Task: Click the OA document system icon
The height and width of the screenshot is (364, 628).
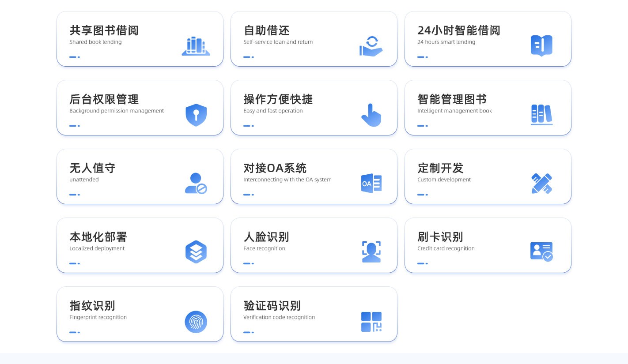Action: pyautogui.click(x=371, y=184)
